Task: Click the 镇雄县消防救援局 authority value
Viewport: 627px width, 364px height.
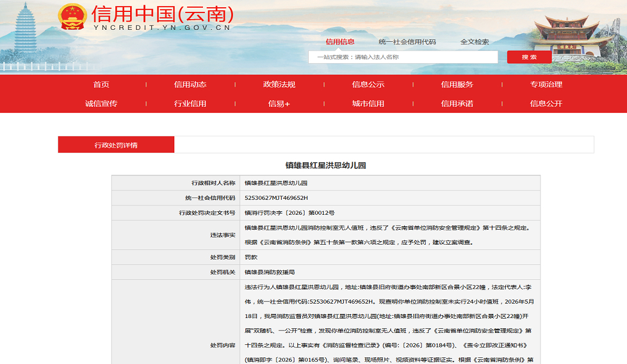Action: pyautogui.click(x=269, y=272)
